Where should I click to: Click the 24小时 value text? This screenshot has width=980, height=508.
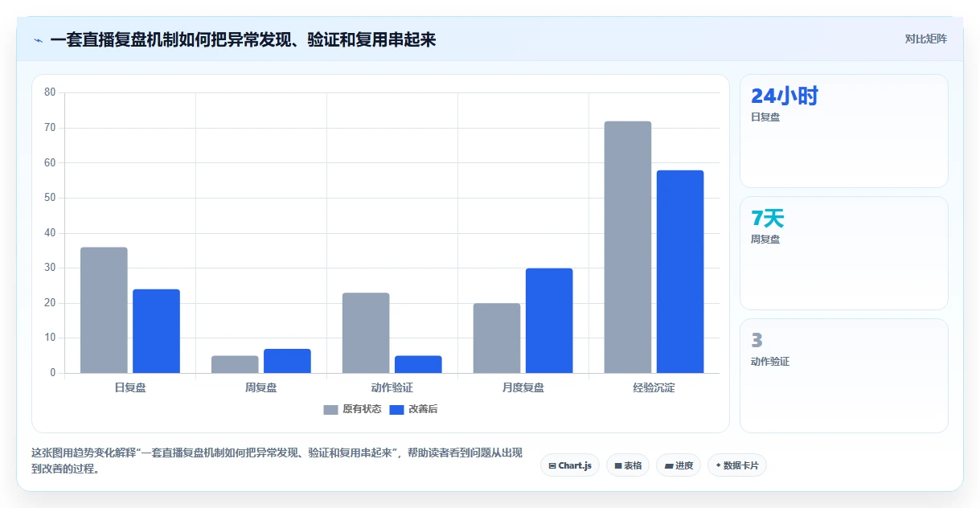[785, 96]
